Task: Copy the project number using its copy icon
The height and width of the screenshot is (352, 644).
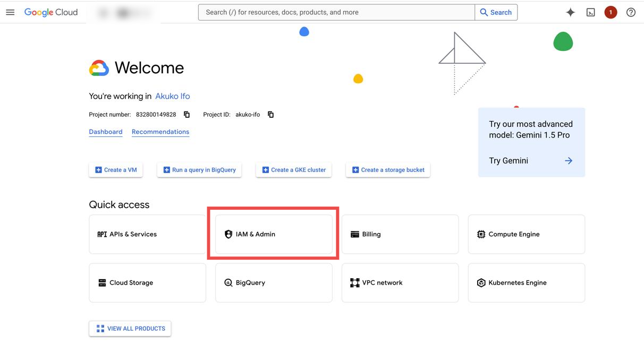Action: 187,114
